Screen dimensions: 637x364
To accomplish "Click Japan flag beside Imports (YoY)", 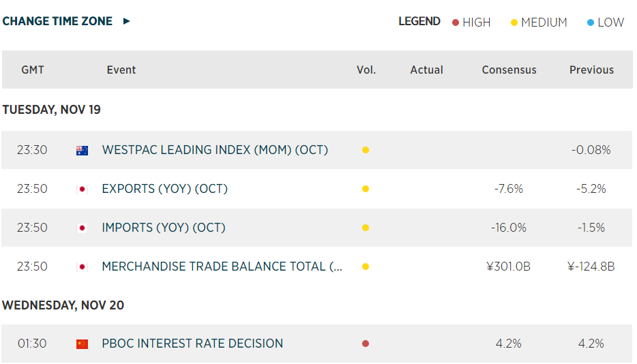I will (x=82, y=228).
